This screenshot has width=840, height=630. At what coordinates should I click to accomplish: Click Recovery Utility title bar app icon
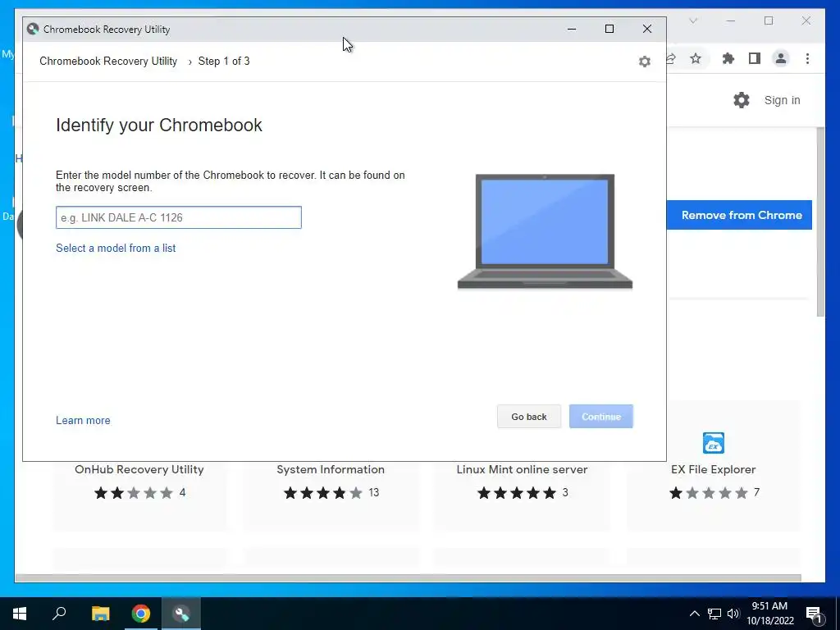point(33,29)
